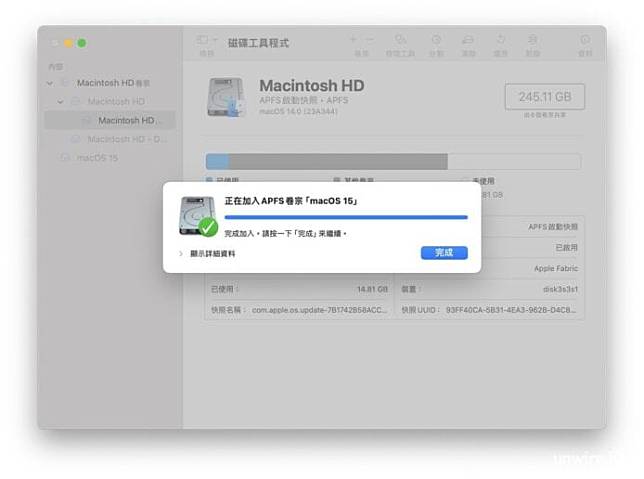This screenshot has width=644, height=479.
Task: Click the Macintosh HD - D… disk icon
Action: tap(75, 139)
